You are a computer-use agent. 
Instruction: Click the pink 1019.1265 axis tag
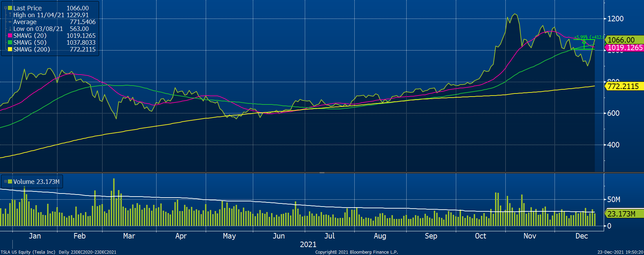(624, 47)
